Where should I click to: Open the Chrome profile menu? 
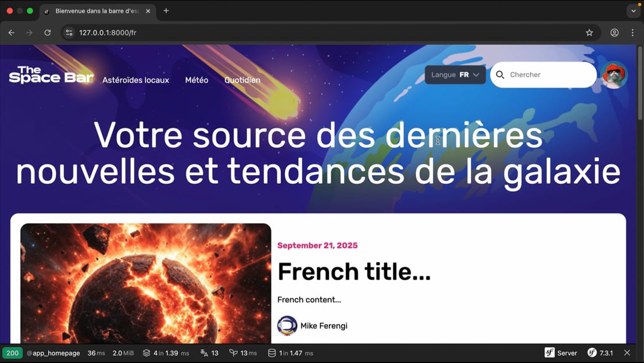(614, 33)
